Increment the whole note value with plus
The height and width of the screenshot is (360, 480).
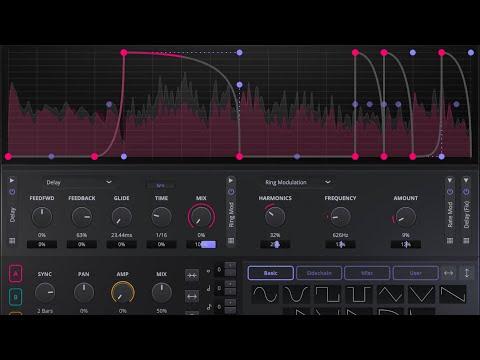tap(230, 265)
